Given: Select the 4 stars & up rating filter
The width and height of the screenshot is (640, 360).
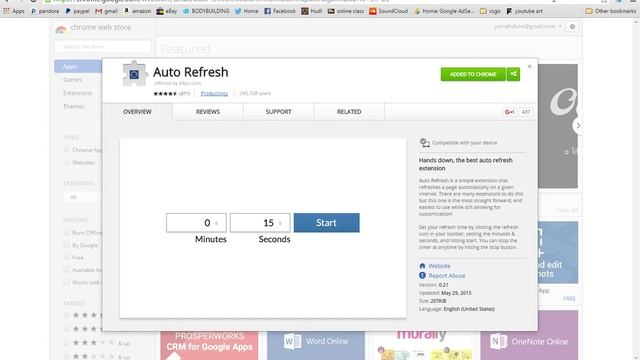Looking at the screenshot, I should point(67,329).
